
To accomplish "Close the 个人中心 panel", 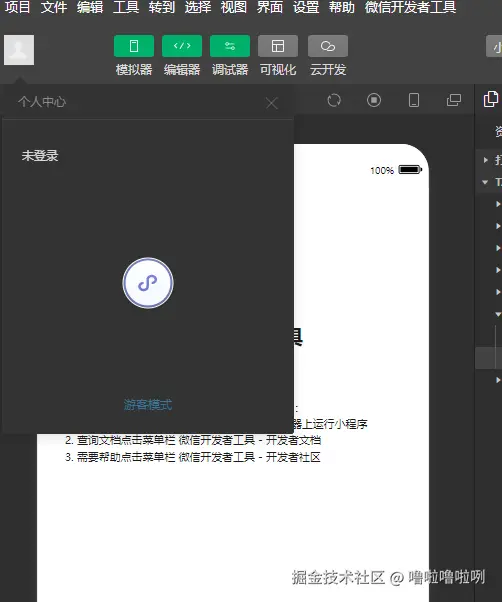I will [x=272, y=103].
